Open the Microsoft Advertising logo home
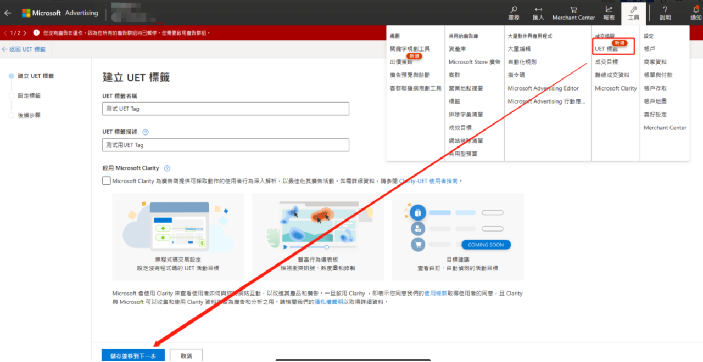This screenshot has width=703, height=362. point(60,13)
